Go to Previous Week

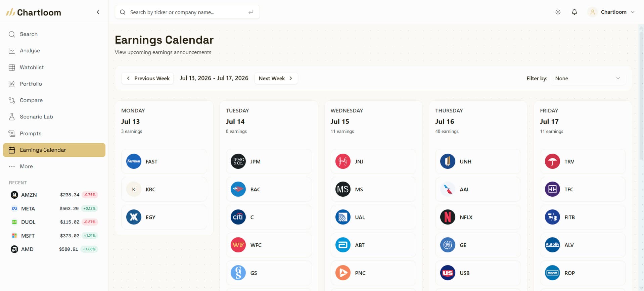pyautogui.click(x=147, y=78)
